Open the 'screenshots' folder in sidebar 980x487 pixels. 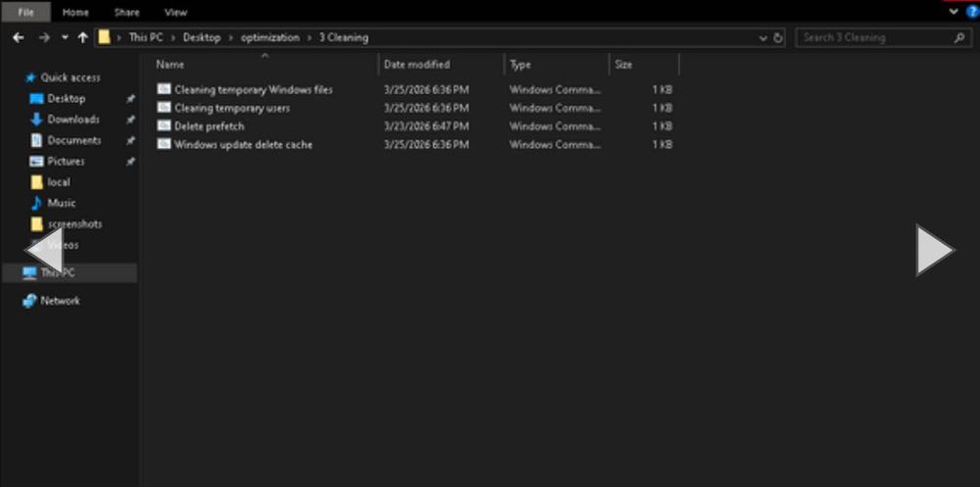(x=74, y=223)
